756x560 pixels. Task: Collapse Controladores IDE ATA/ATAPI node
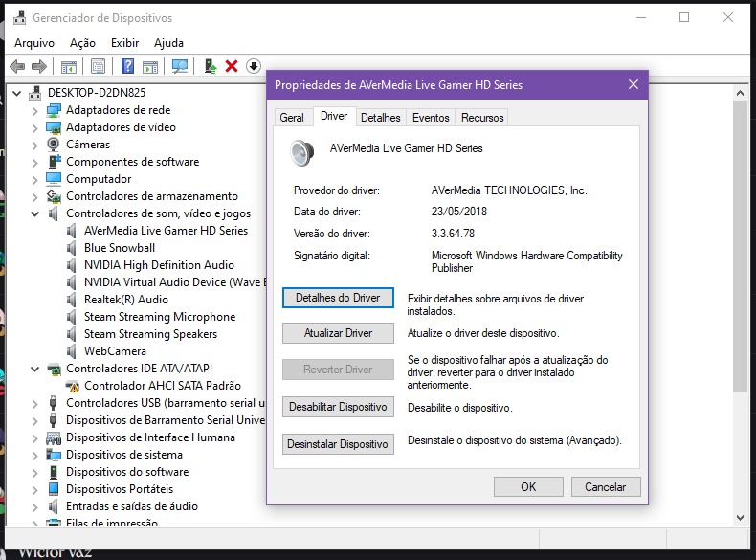coord(34,369)
